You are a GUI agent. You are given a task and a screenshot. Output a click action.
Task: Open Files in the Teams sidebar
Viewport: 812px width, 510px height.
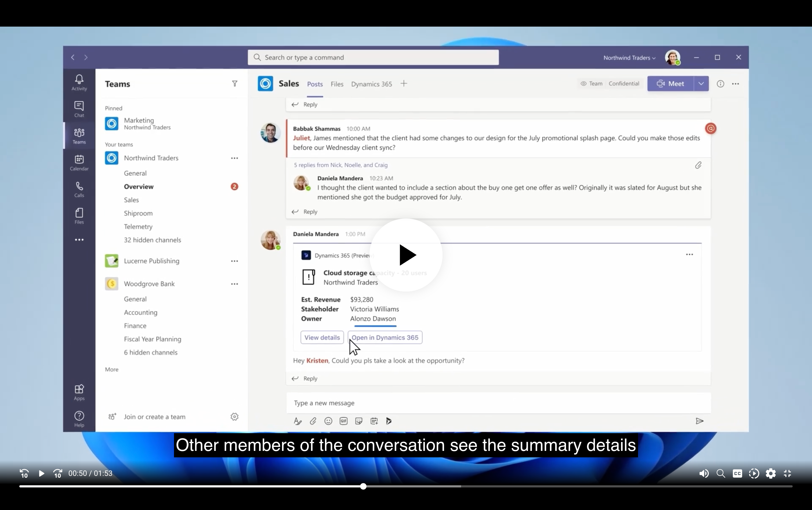point(79,216)
